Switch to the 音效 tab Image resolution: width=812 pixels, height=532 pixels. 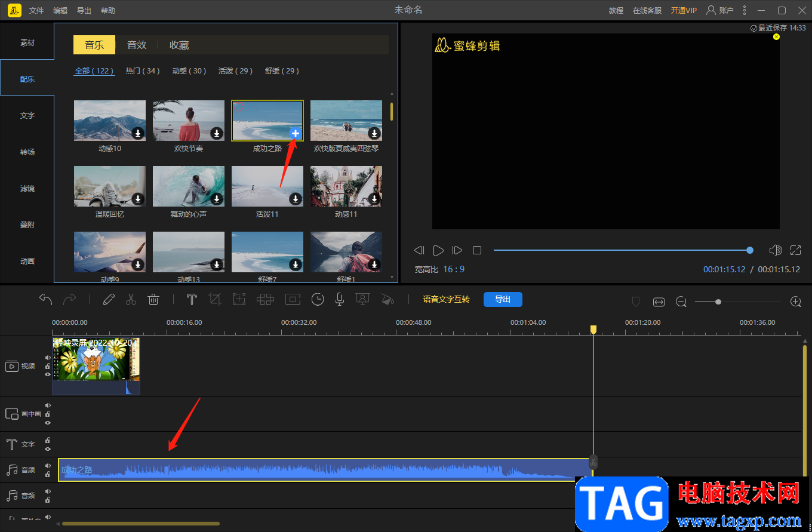137,45
